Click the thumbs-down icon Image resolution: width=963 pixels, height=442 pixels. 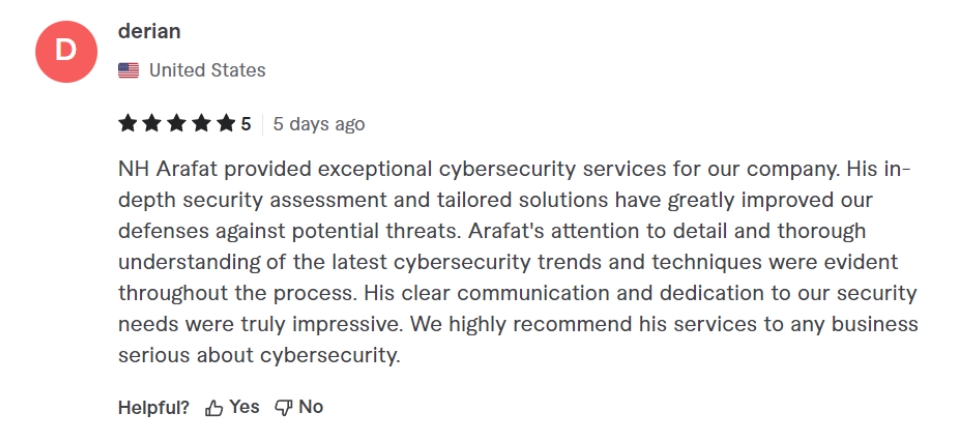click(x=284, y=408)
